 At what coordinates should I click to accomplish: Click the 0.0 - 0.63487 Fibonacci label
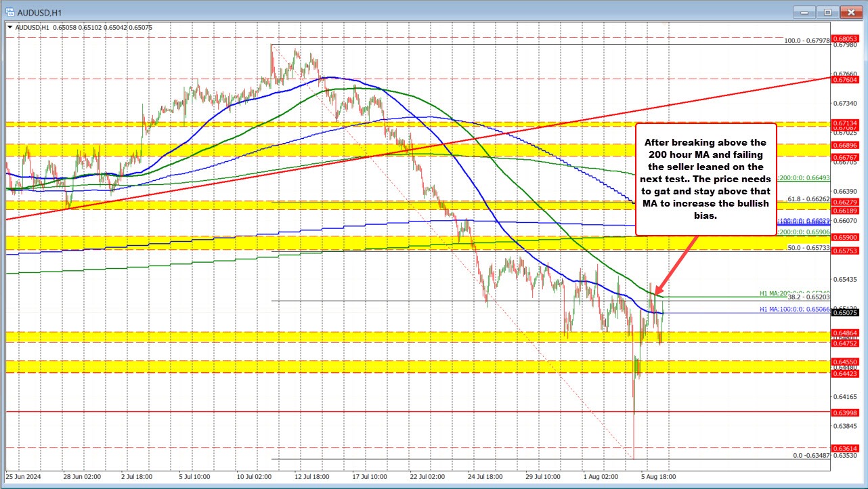tap(811, 456)
